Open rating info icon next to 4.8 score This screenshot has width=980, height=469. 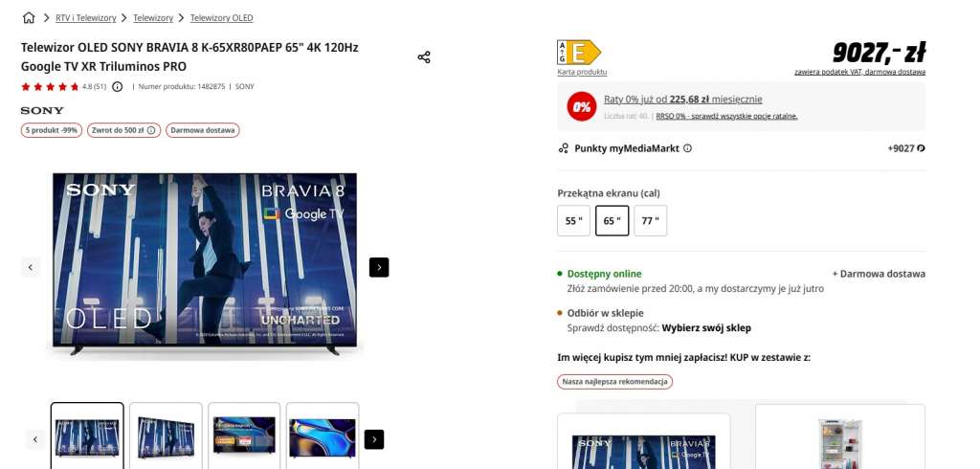click(x=118, y=87)
